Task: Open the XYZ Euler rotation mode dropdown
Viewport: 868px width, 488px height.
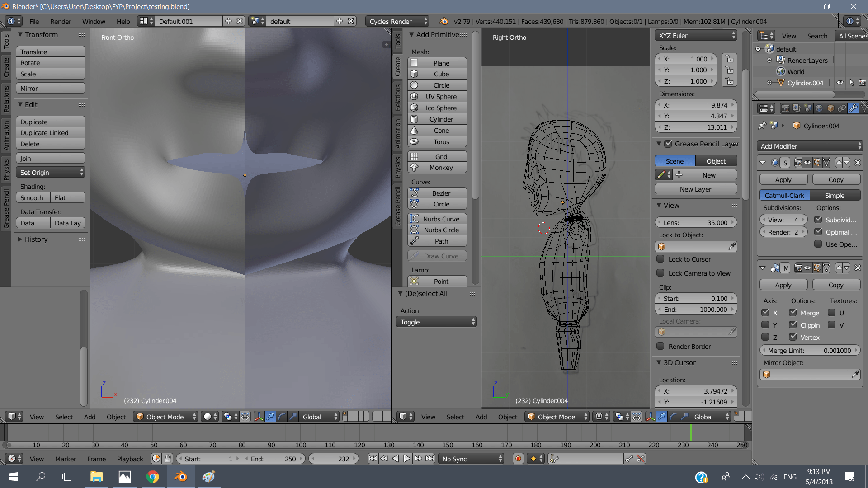Action: (x=695, y=35)
